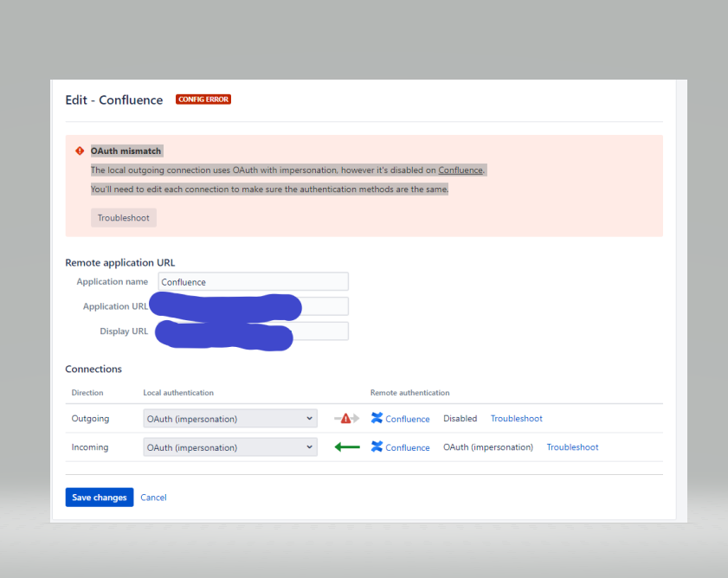This screenshot has height=578, width=728.
Task: Open the Confluence link in the mismatch message
Action: [x=460, y=170]
